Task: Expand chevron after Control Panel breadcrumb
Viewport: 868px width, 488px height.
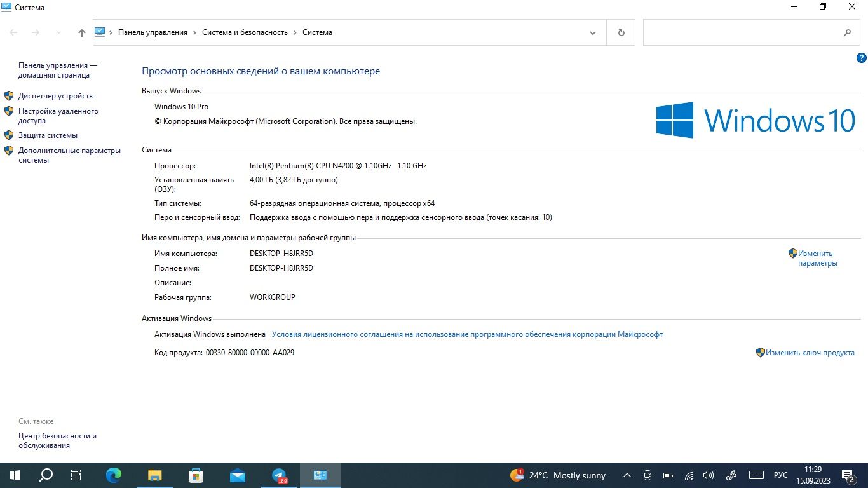Action: [x=194, y=32]
